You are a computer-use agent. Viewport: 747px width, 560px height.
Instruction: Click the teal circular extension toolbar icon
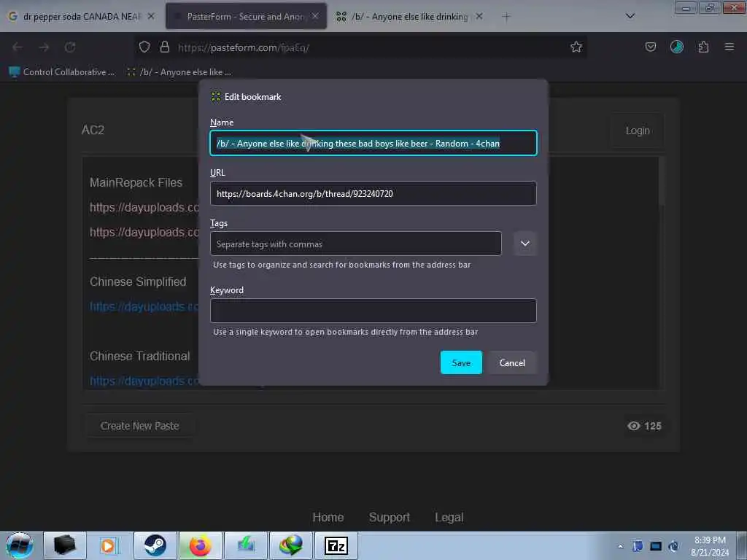coord(676,47)
